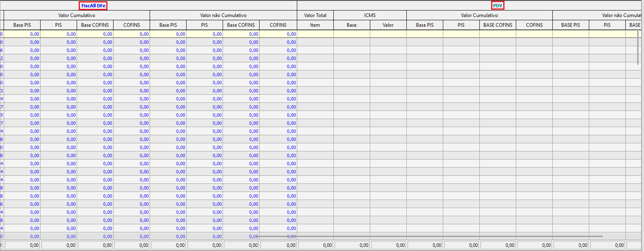Click PIS header in PDV Valor não Cumulativo
Image resolution: width=644 pixels, height=251 pixels.
(x=608, y=25)
